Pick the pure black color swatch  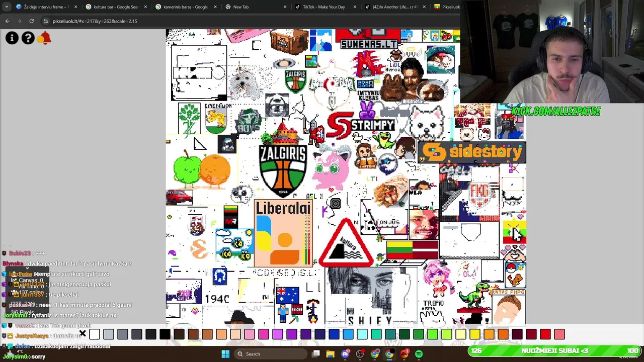(165, 334)
